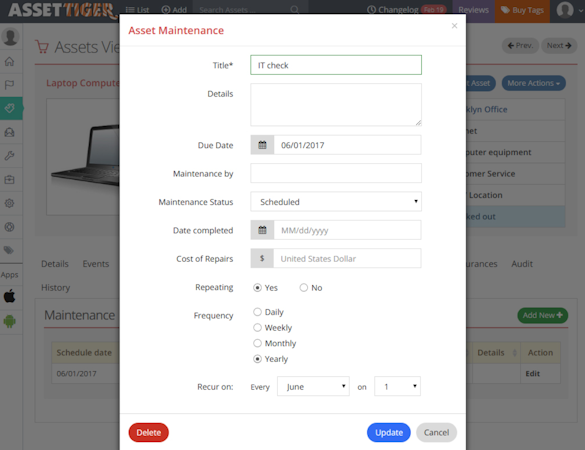Viewport: 585px width, 450px height.
Task: Click the red Delete button
Action: pos(148,432)
